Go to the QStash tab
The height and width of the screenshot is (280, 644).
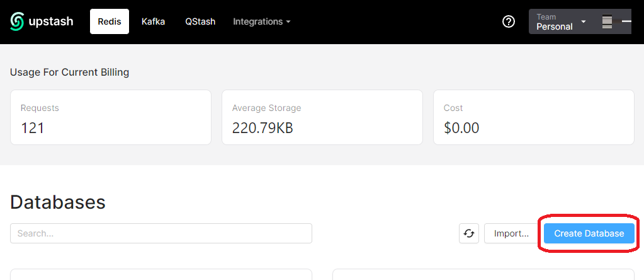tap(200, 21)
